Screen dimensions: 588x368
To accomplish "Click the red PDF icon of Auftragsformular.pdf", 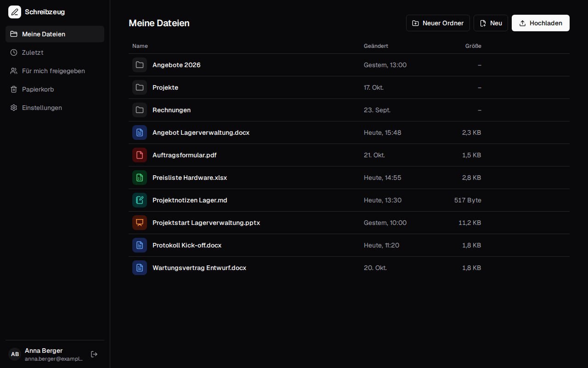I will click(x=140, y=155).
